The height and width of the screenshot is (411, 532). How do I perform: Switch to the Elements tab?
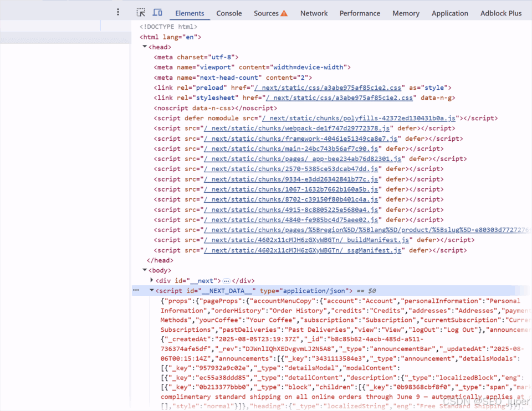click(190, 13)
